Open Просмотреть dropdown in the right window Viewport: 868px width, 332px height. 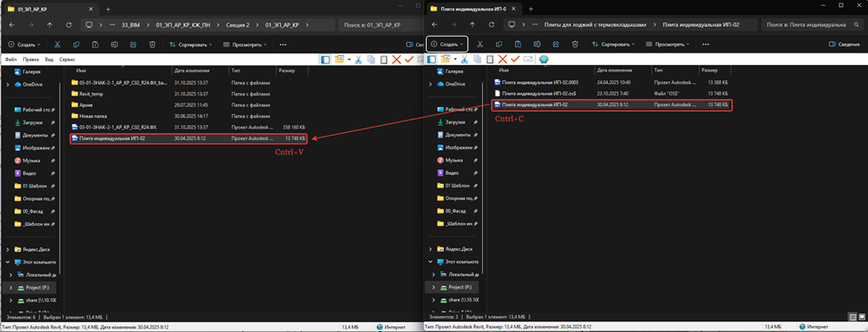point(667,45)
